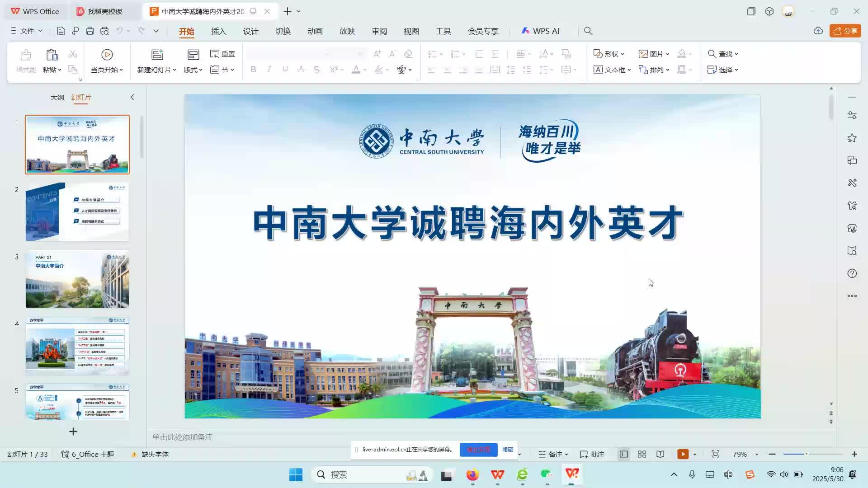The height and width of the screenshot is (488, 868).
Task: Click the play-from-current-slide circular icon
Action: (x=107, y=55)
